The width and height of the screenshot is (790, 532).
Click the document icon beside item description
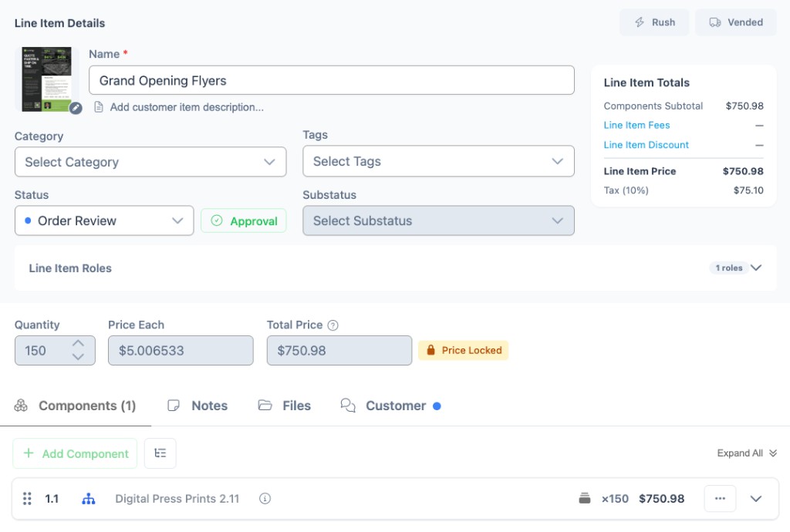(99, 107)
